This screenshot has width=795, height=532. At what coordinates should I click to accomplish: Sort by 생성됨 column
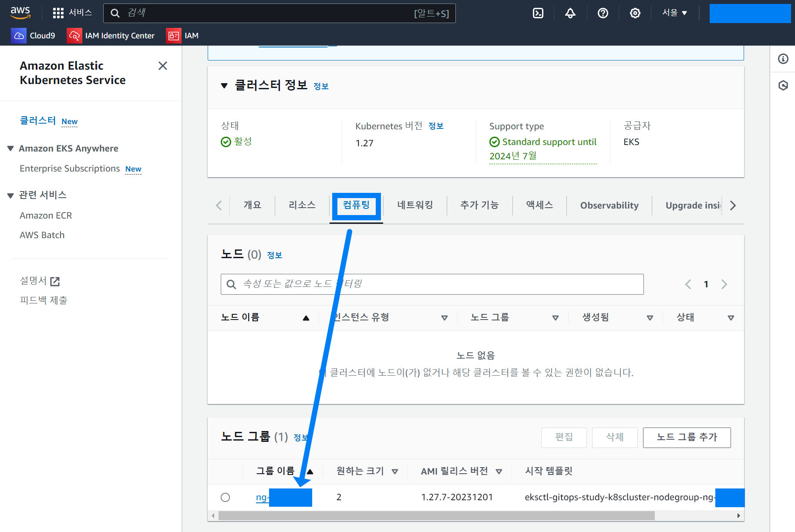pos(650,318)
